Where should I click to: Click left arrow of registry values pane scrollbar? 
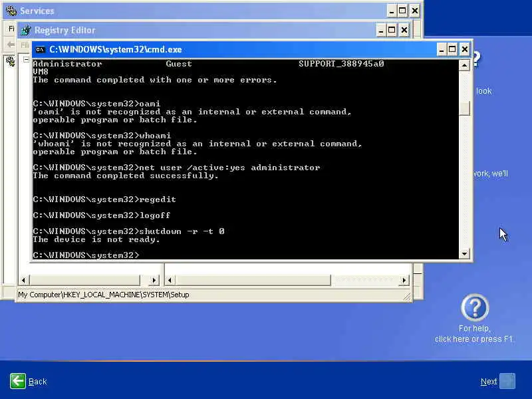coord(170,280)
